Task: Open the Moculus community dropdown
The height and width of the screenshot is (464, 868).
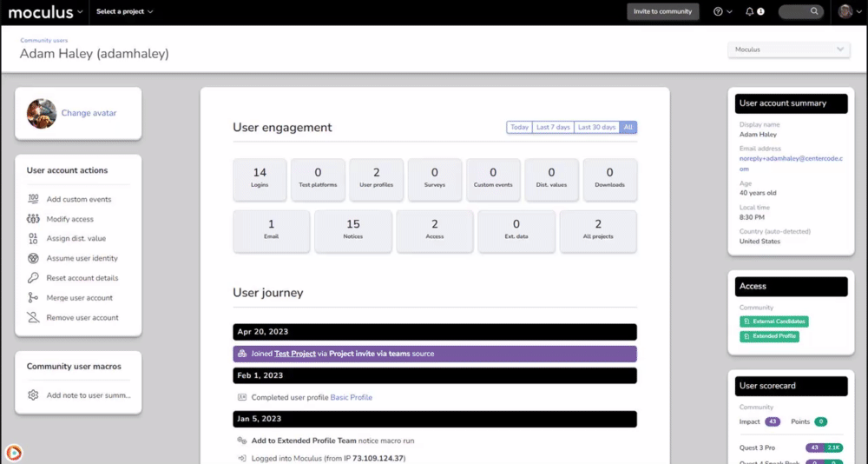Action: coord(788,50)
